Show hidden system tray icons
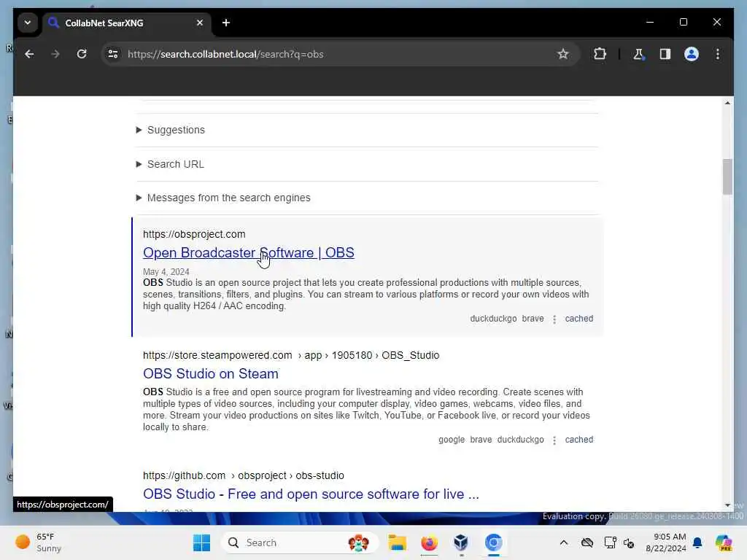This screenshot has height=560, width=747. click(564, 542)
